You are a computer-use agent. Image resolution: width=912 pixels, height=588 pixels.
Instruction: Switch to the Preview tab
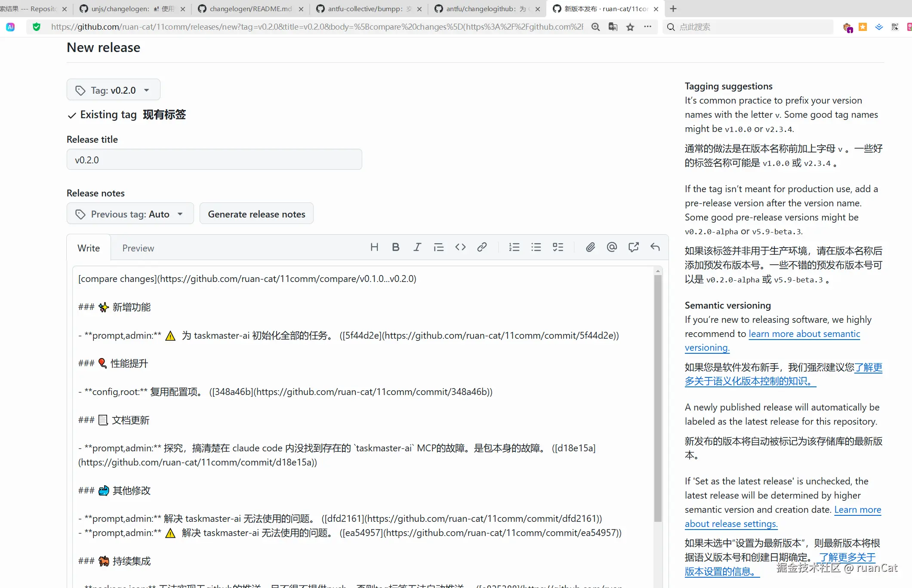click(x=138, y=248)
